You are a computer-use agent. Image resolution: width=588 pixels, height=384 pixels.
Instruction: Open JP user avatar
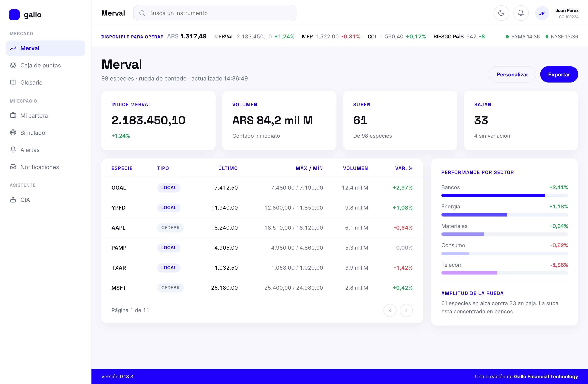(x=542, y=13)
